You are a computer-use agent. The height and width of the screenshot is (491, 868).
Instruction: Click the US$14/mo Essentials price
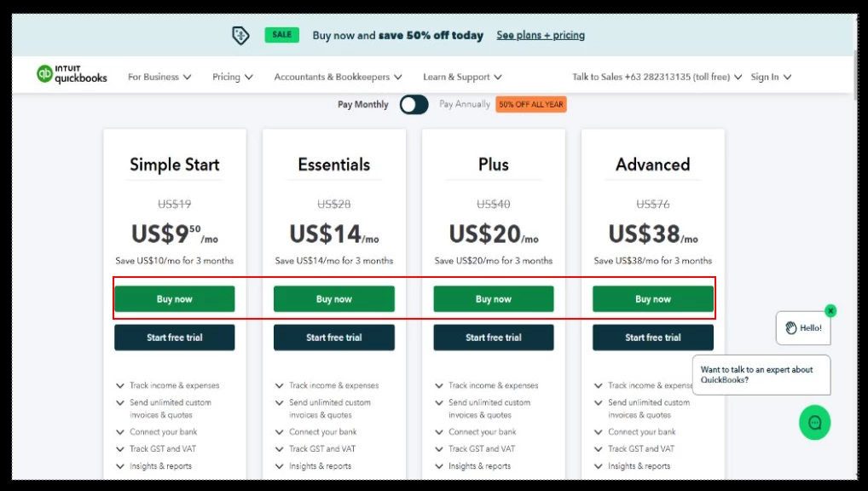tap(333, 234)
